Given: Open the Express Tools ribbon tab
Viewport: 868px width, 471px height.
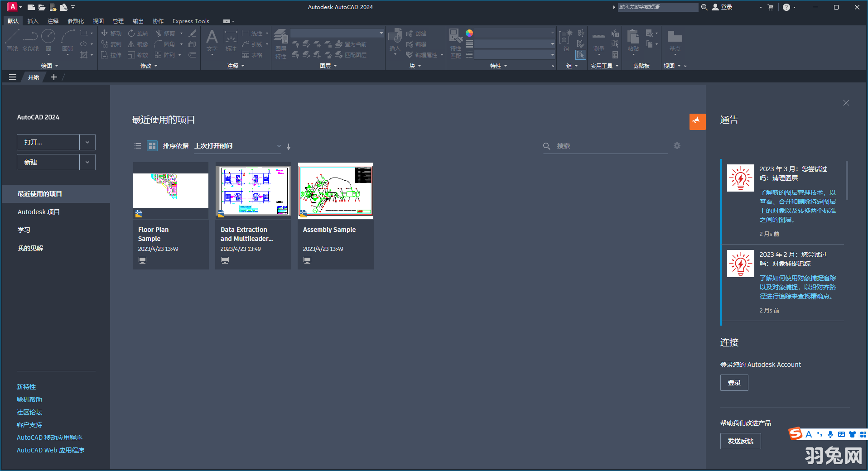Looking at the screenshot, I should (x=191, y=21).
